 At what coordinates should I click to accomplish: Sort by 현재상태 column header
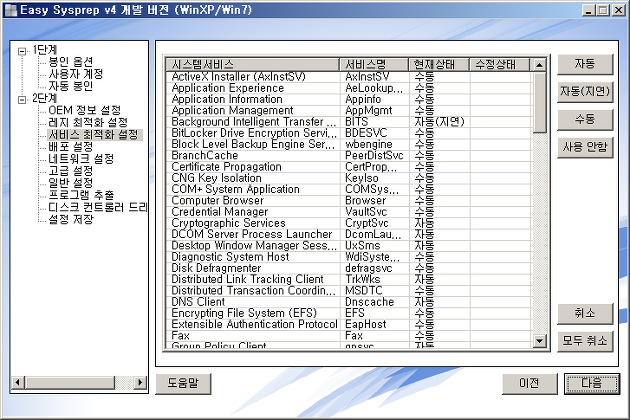pos(439,64)
